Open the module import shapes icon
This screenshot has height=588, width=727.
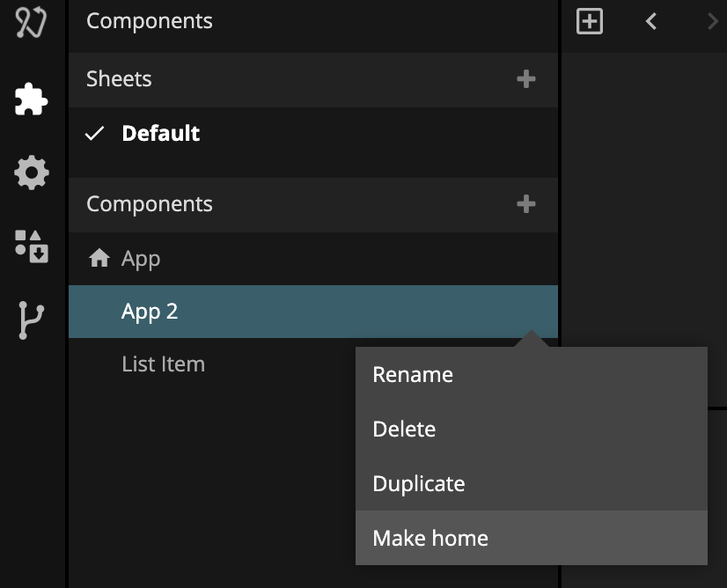click(32, 246)
